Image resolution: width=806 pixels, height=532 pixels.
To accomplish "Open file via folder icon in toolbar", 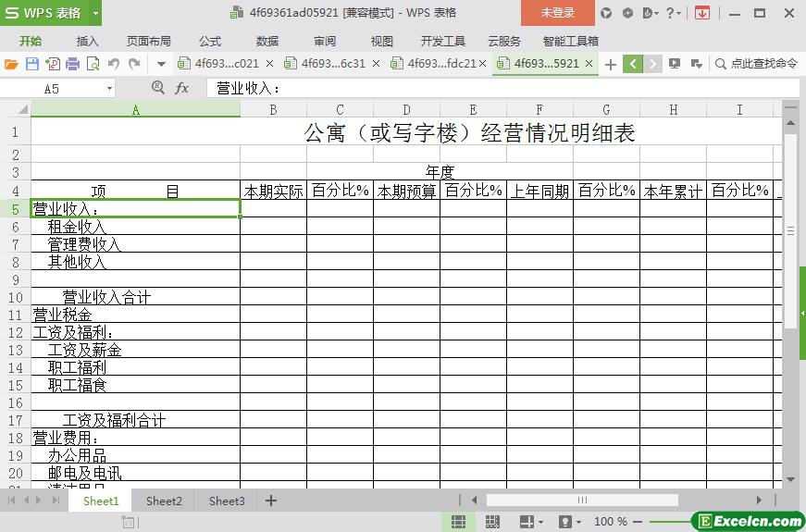I will pyautogui.click(x=11, y=64).
